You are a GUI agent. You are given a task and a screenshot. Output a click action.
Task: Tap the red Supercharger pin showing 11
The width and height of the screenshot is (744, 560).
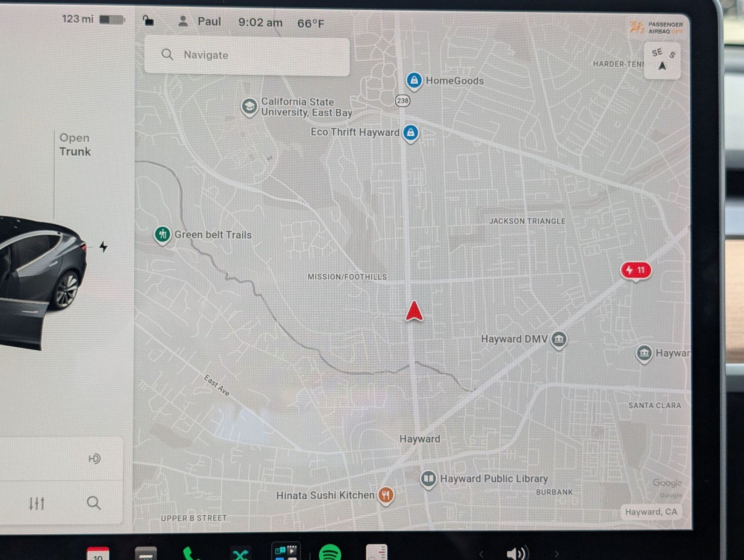point(636,271)
